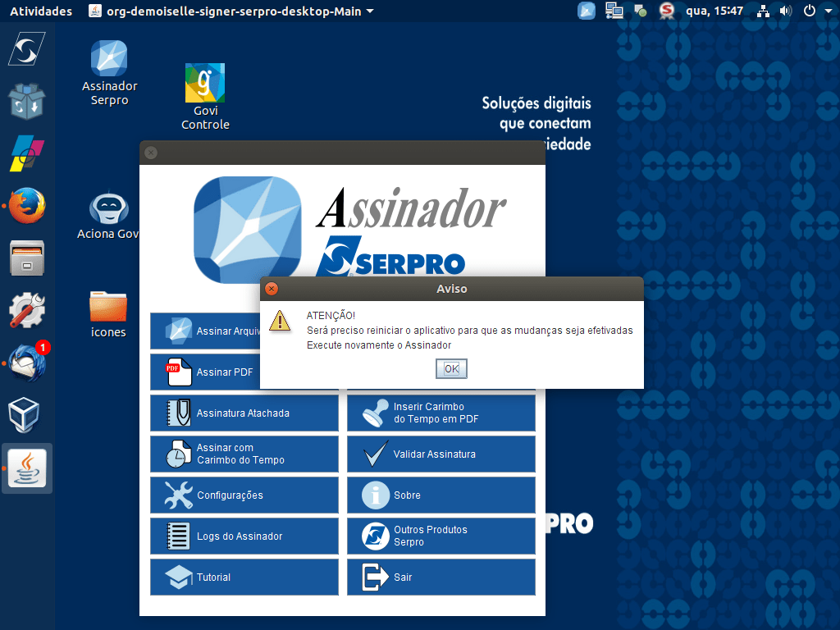Click the exit door arrow icon

375,577
